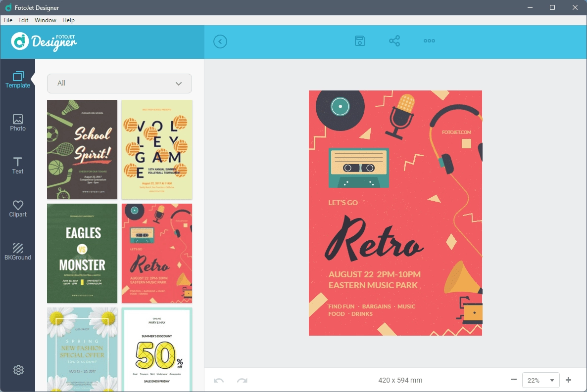Open the Clipart panel

[x=18, y=209]
